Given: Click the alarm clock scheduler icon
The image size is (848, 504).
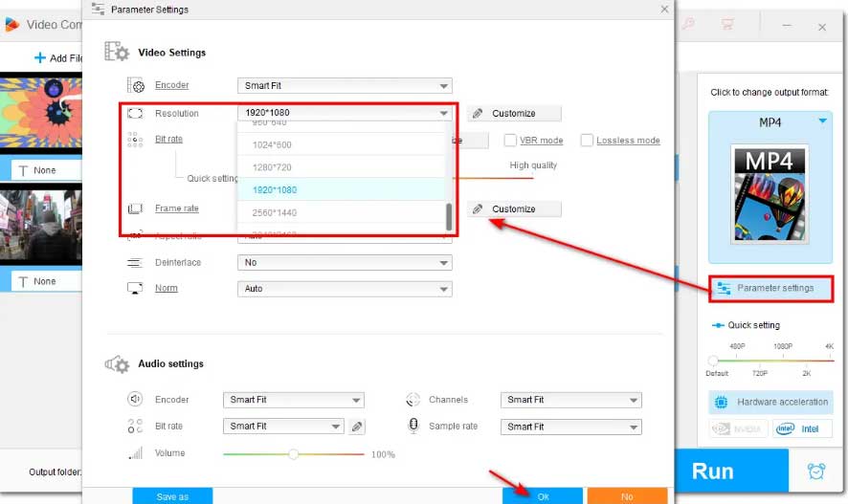Looking at the screenshot, I should point(816,471).
